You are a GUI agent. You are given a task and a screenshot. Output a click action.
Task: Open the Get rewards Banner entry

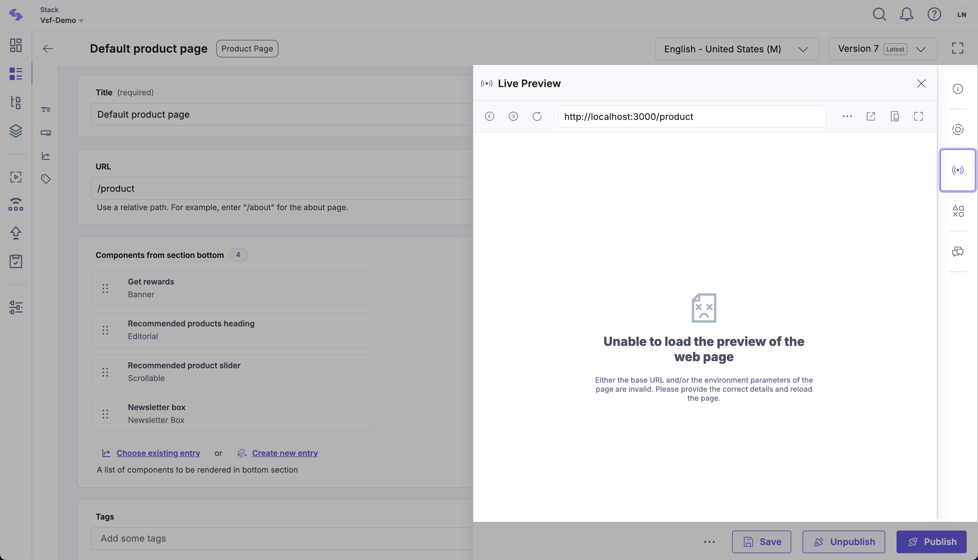tap(232, 288)
